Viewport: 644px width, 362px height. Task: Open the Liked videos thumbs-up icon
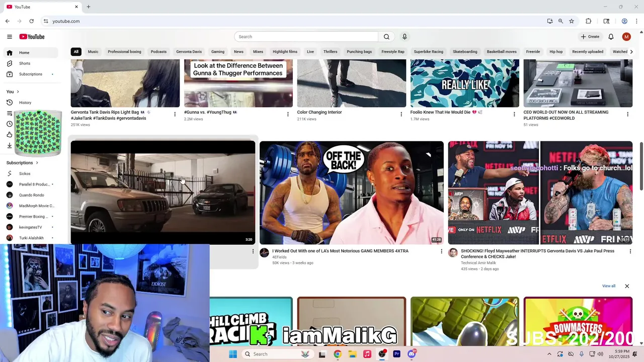[10, 135]
